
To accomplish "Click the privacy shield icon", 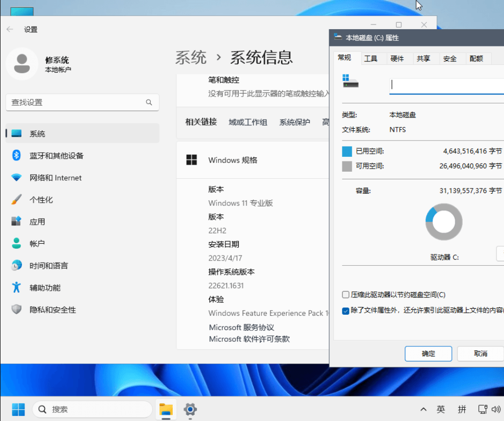I will (16, 310).
